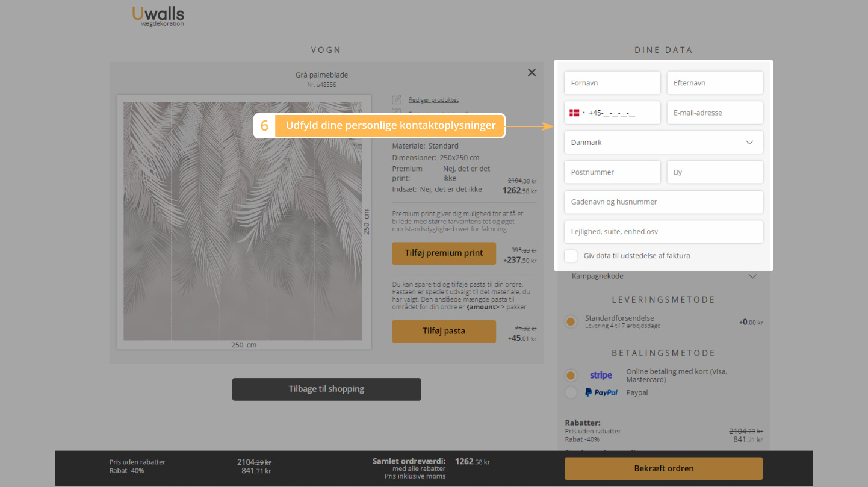Click the Uwalls logo
The image size is (868, 487).
(158, 16)
